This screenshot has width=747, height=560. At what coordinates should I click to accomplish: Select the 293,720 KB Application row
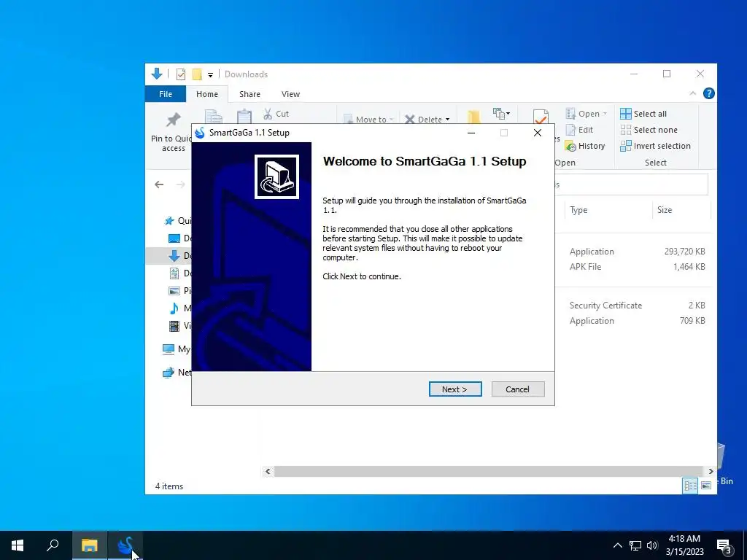pyautogui.click(x=637, y=252)
